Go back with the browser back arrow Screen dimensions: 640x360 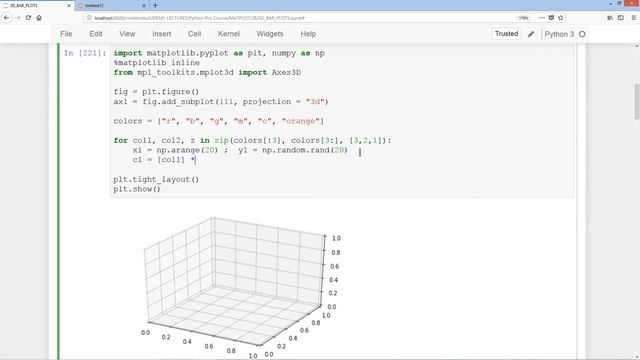pyautogui.click(x=7, y=18)
